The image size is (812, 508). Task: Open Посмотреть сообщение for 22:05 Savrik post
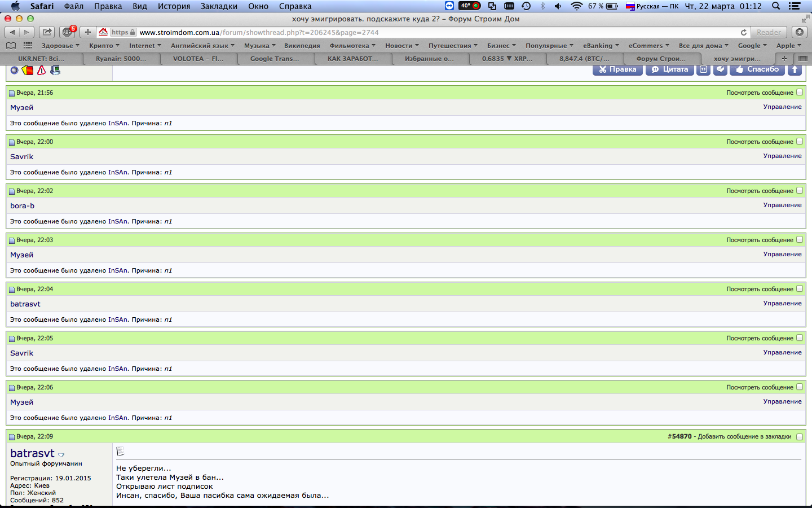[x=760, y=338]
